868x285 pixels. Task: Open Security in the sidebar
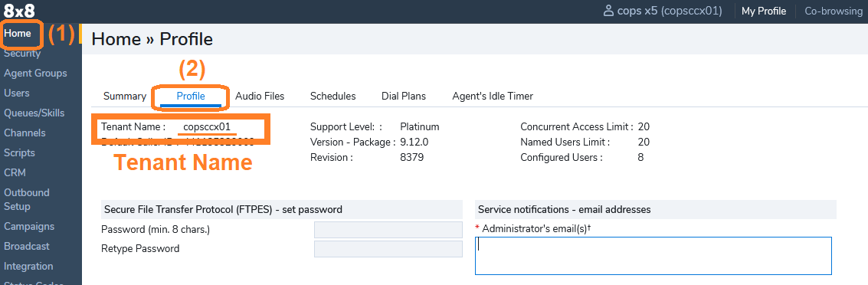pyautogui.click(x=22, y=54)
